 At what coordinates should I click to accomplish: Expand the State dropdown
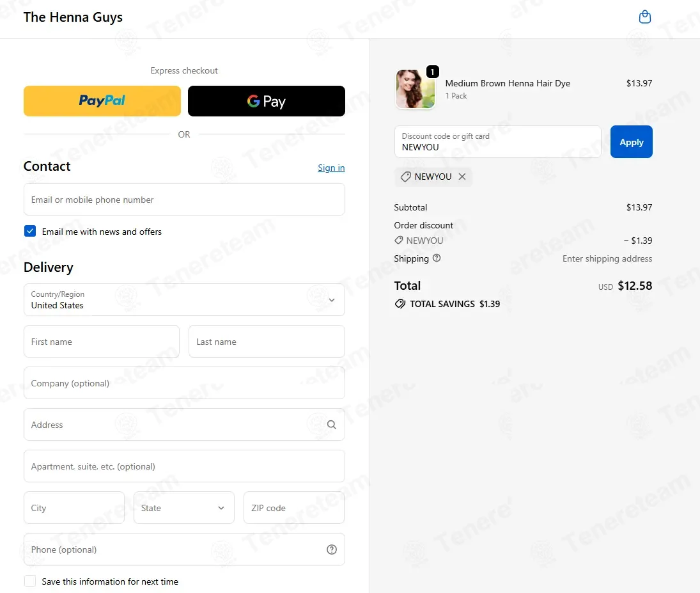point(184,508)
